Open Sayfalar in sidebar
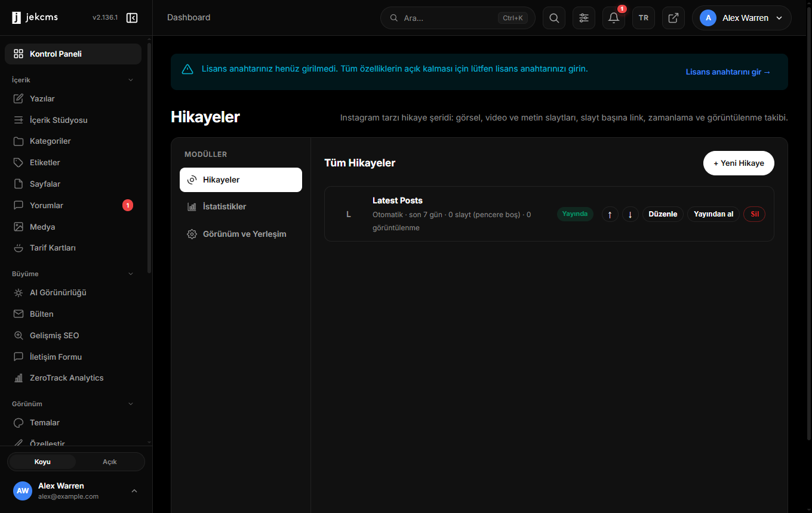The width and height of the screenshot is (812, 513). [73, 184]
